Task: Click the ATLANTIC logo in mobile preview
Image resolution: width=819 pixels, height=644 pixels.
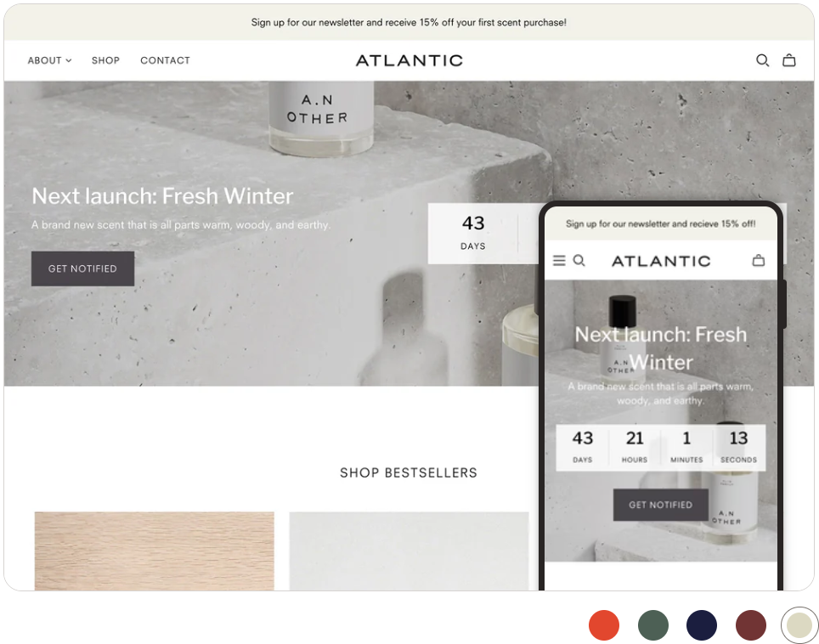Action: [661, 262]
